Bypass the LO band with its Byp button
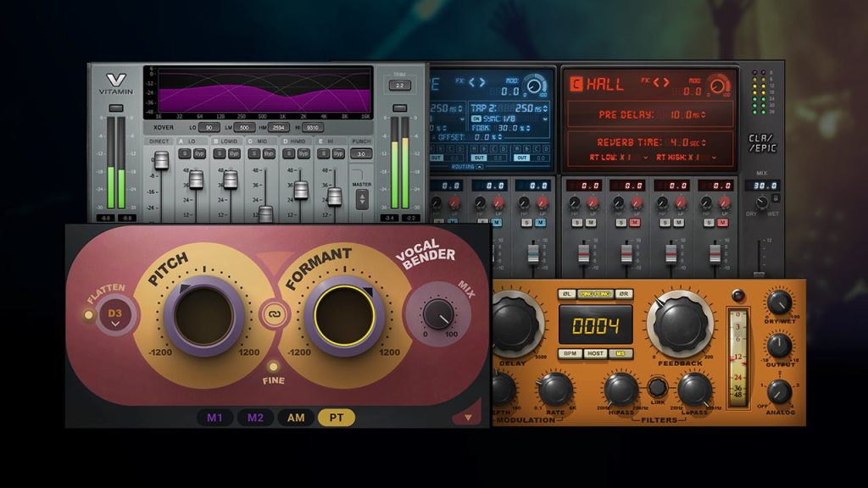Screen dimensions: 868x488 point(197,152)
